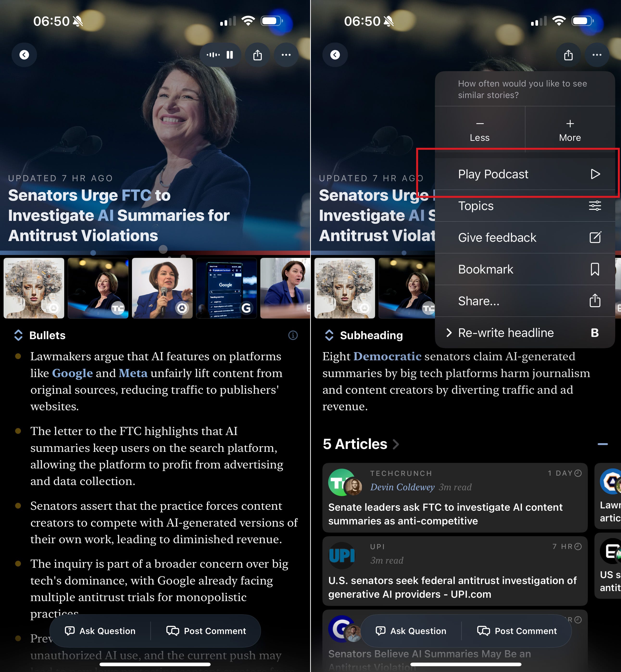Select Give feedback menu entry
This screenshot has height=672, width=621.
525,237
